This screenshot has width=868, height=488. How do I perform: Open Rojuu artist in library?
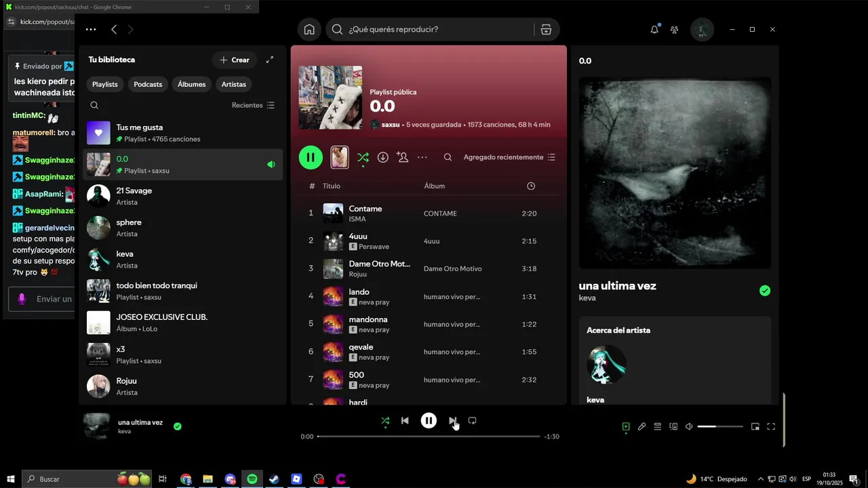(182, 386)
